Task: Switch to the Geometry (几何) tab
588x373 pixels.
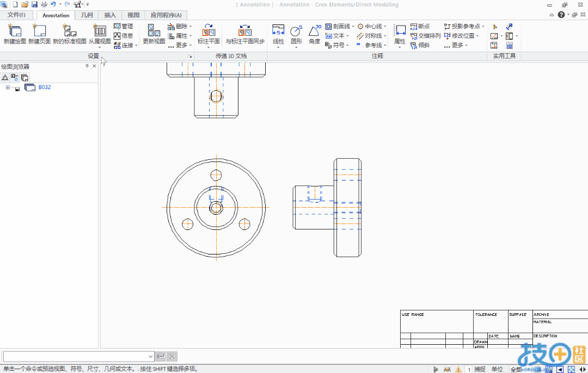Action: coord(87,15)
